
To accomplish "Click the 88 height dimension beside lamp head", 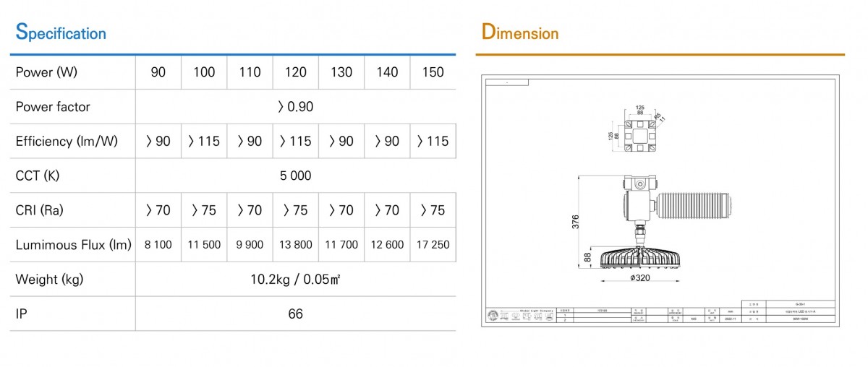I will (587, 257).
